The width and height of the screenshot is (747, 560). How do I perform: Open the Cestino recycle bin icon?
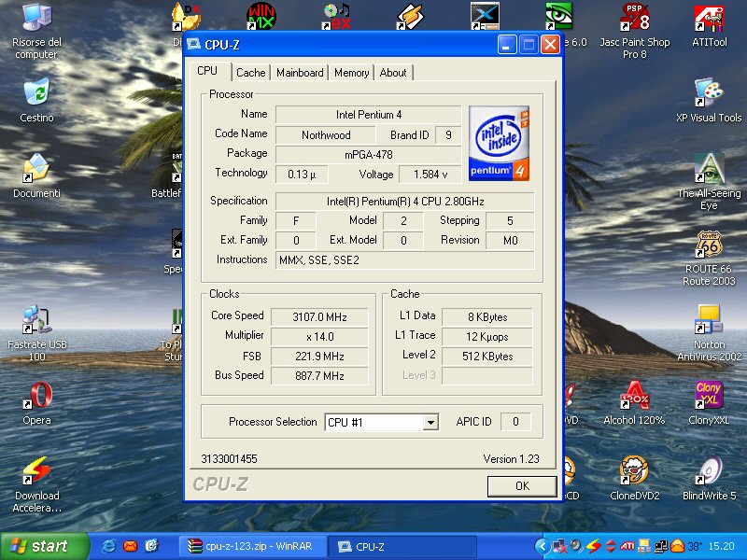click(x=36, y=101)
